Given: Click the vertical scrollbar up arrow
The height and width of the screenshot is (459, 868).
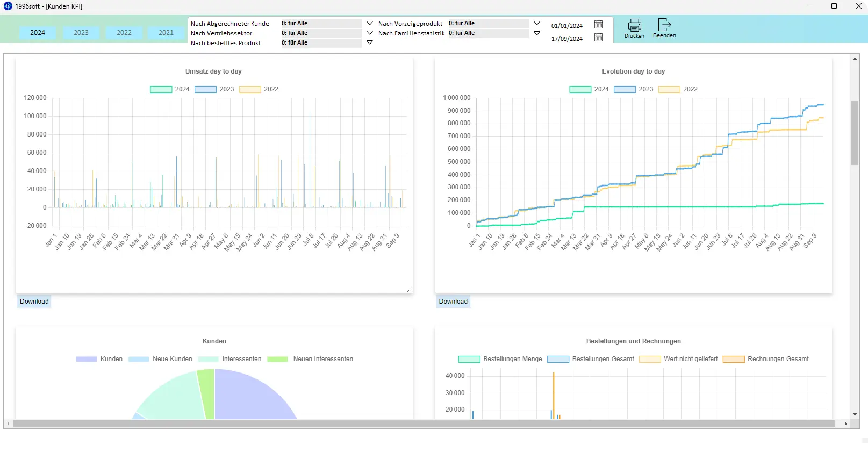Looking at the screenshot, I should (x=855, y=58).
